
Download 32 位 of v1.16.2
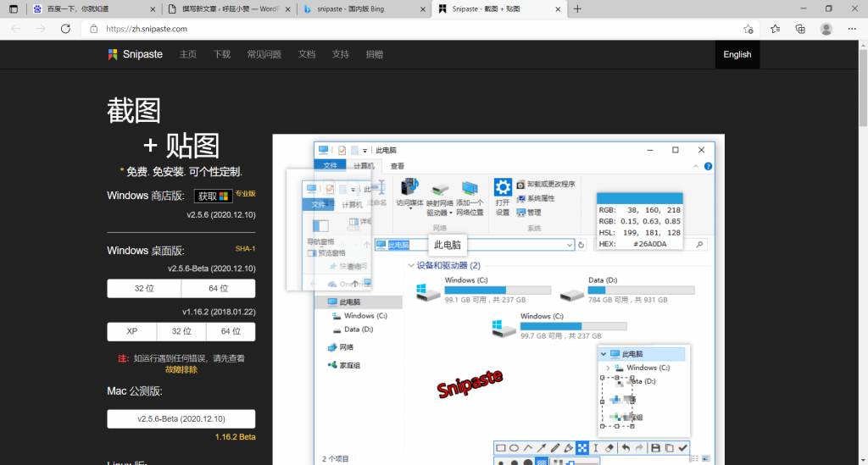[181, 331]
